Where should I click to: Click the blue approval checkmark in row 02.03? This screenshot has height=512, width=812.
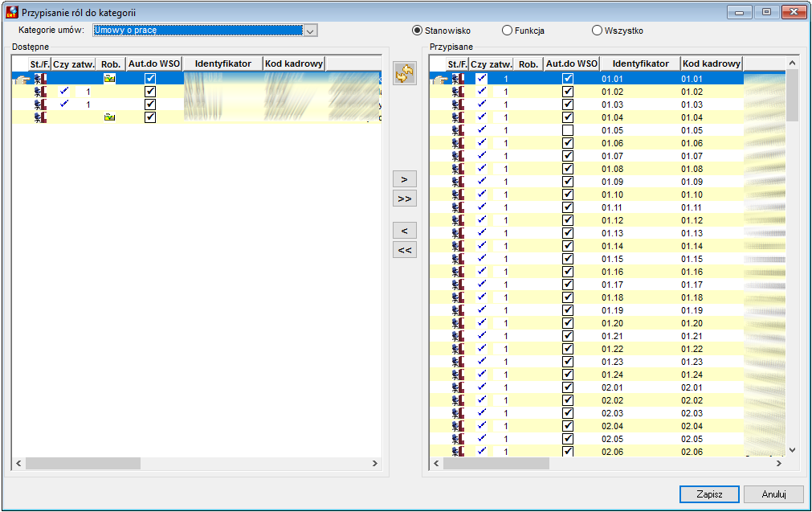(482, 413)
